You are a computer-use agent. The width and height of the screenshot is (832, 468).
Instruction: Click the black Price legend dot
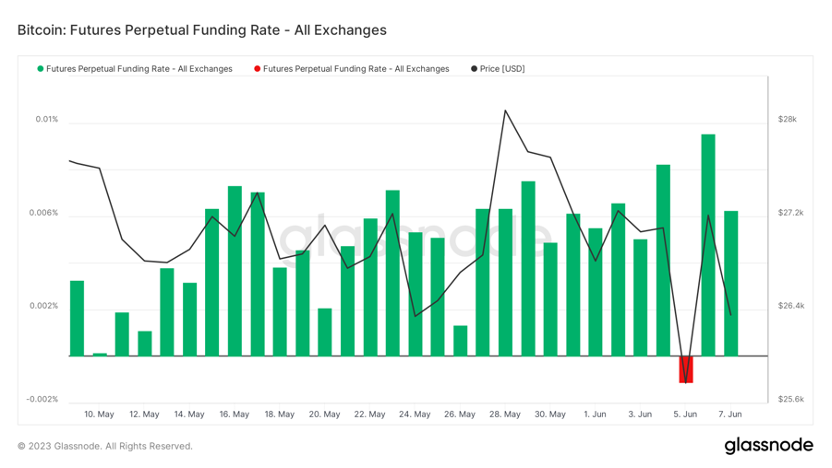(x=473, y=69)
